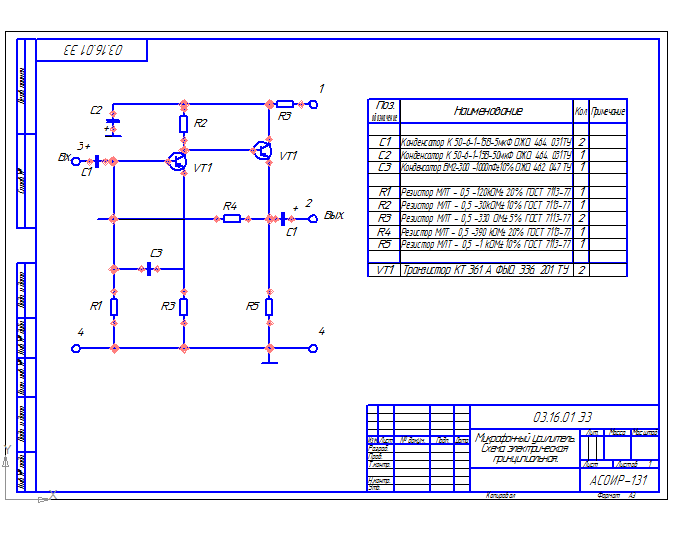
Task: Select the "Поз. обозначение" header cell
Action: pyautogui.click(x=384, y=111)
